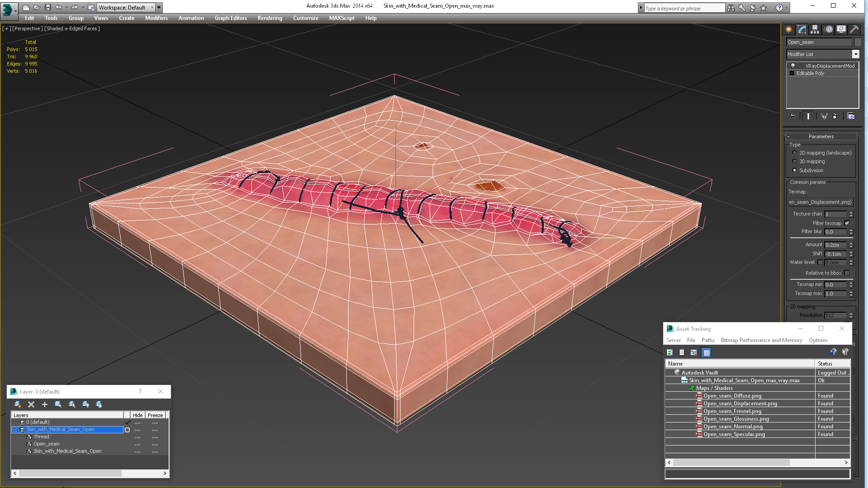
Task: Click the Name column header in Asset Tracking
Action: click(x=740, y=364)
